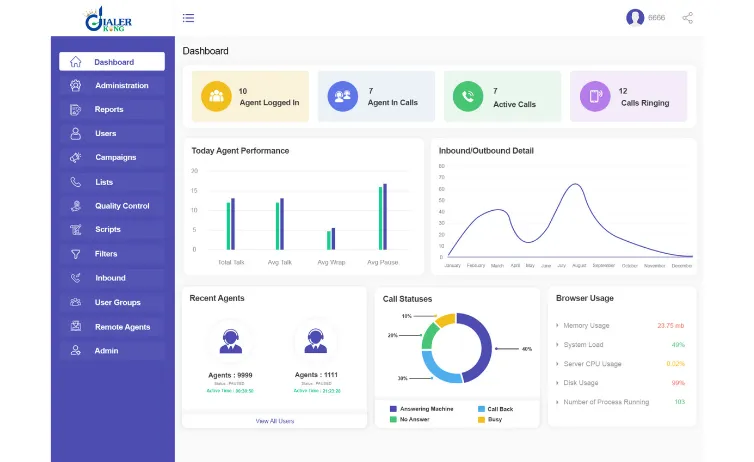This screenshot has height=462, width=754.
Task: Click the Remote Agents icon
Action: point(75,326)
